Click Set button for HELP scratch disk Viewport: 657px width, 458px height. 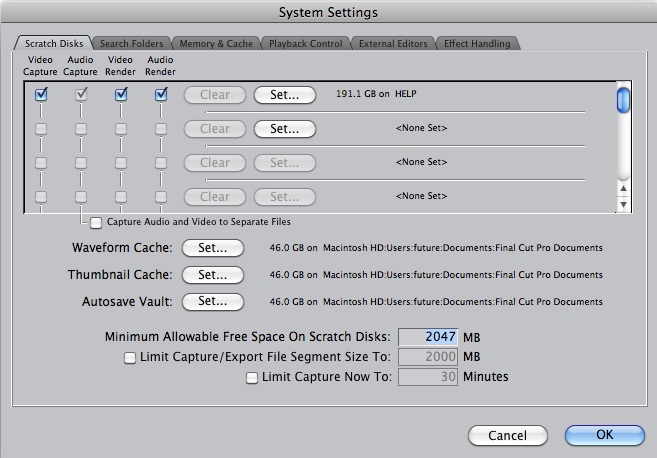pyautogui.click(x=285, y=95)
